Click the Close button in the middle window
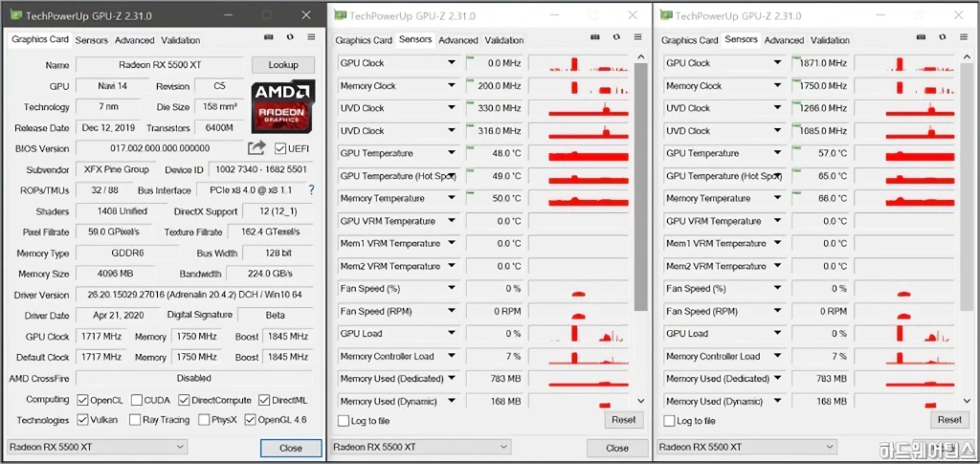The width and height of the screenshot is (980, 464). 617,448
